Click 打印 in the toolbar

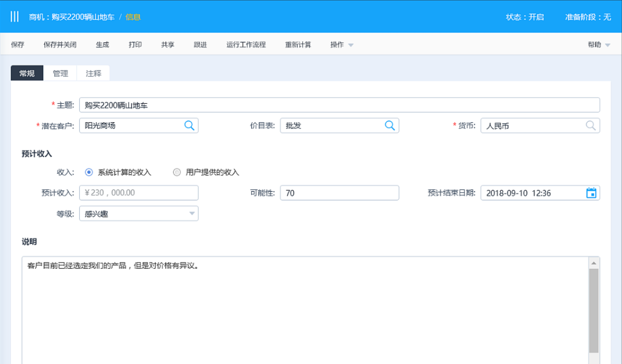pos(135,45)
